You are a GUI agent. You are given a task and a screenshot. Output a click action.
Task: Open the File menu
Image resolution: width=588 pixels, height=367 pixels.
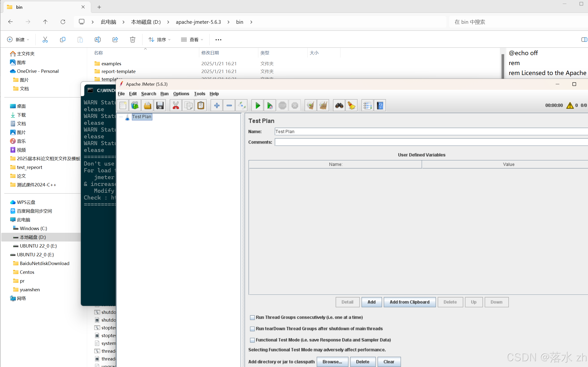[x=122, y=94]
